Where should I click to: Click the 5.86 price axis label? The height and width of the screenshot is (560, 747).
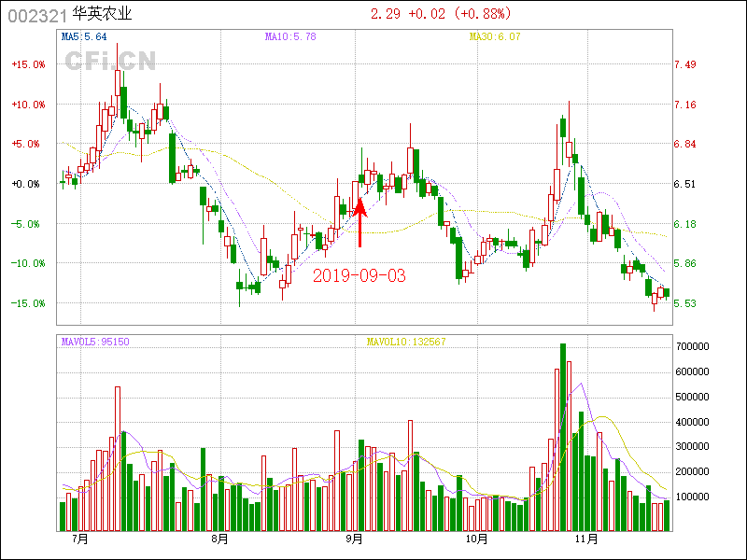[x=684, y=263]
